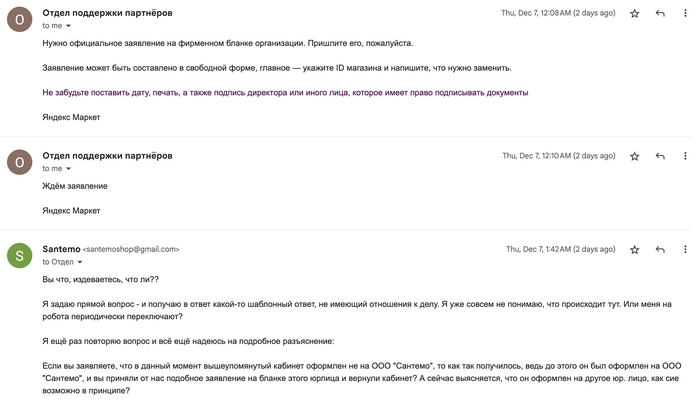This screenshot has height=406, width=700.
Task: Expand "to me" details in the 12:10 AM message
Action: coord(68,169)
